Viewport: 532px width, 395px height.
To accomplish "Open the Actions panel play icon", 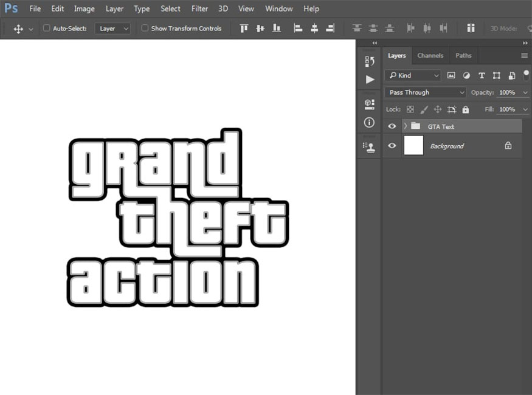I will (370, 80).
